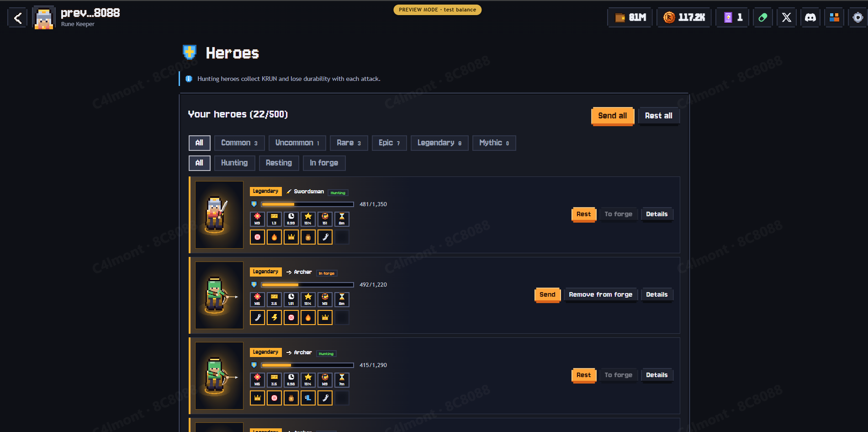Show only Hunting heroes
The height and width of the screenshot is (432, 868).
(234, 163)
